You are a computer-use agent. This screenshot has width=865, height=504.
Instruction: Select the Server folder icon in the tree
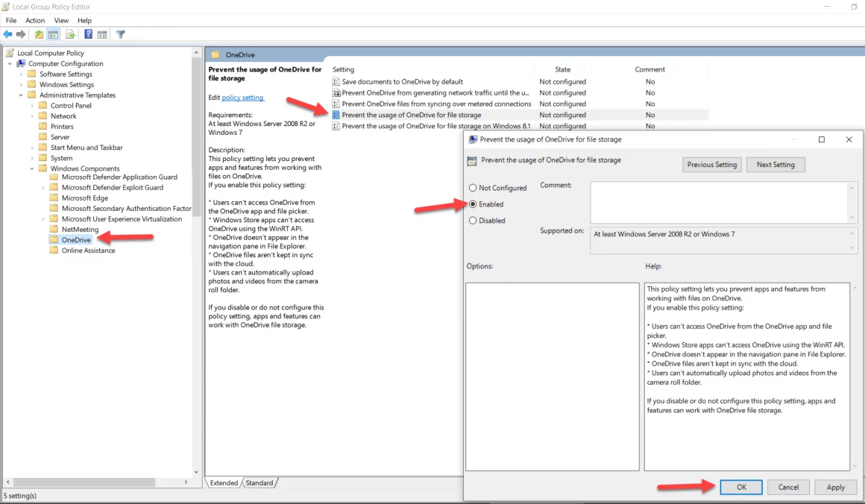43,136
